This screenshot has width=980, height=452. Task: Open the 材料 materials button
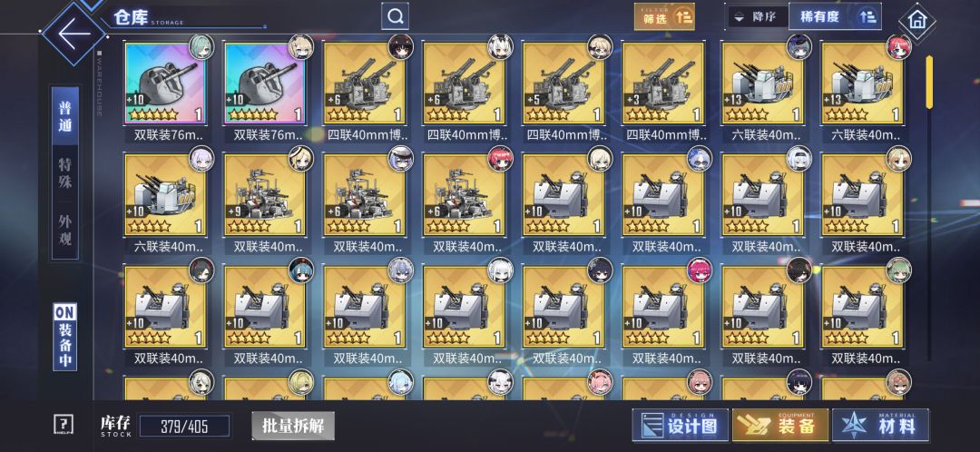pyautogui.click(x=880, y=426)
